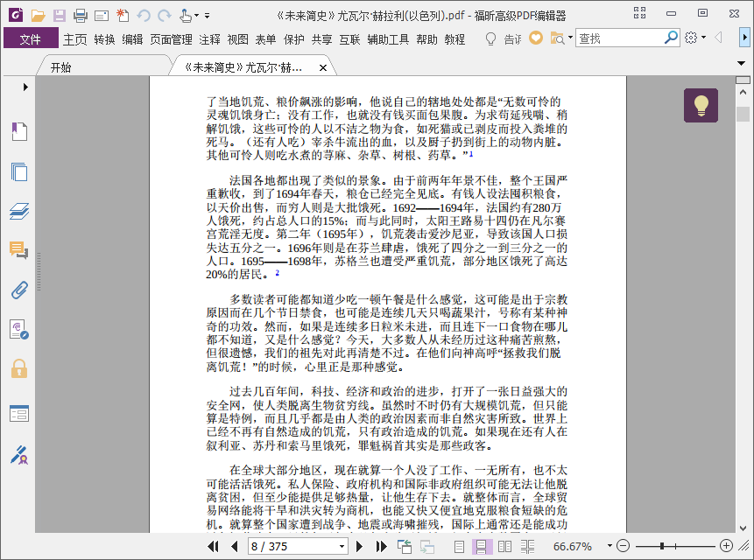Open the zoom percentage dropdown

(x=610, y=546)
